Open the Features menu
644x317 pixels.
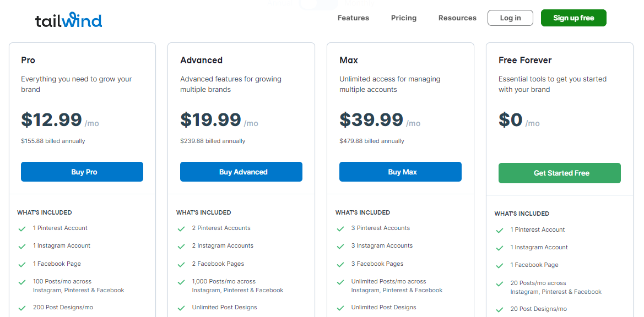pyautogui.click(x=353, y=18)
